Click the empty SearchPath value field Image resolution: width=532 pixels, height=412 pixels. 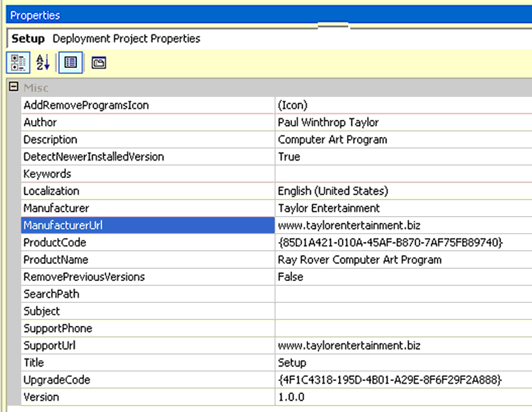tap(404, 294)
